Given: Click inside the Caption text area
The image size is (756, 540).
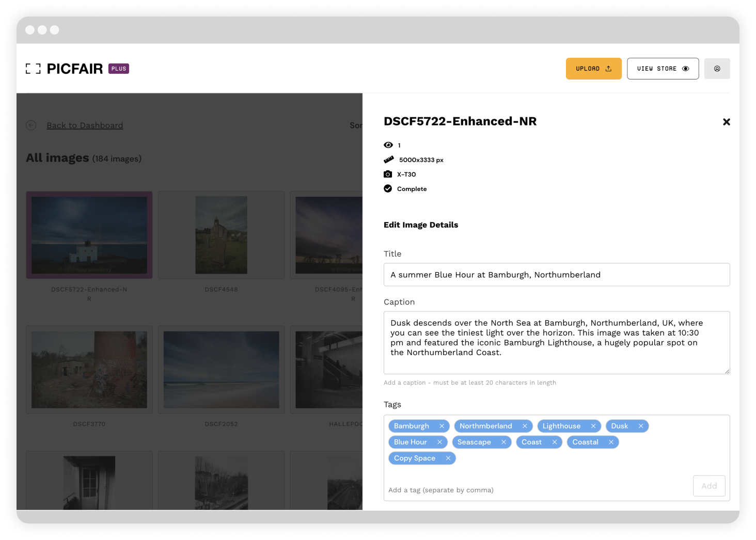Looking at the screenshot, I should (557, 342).
